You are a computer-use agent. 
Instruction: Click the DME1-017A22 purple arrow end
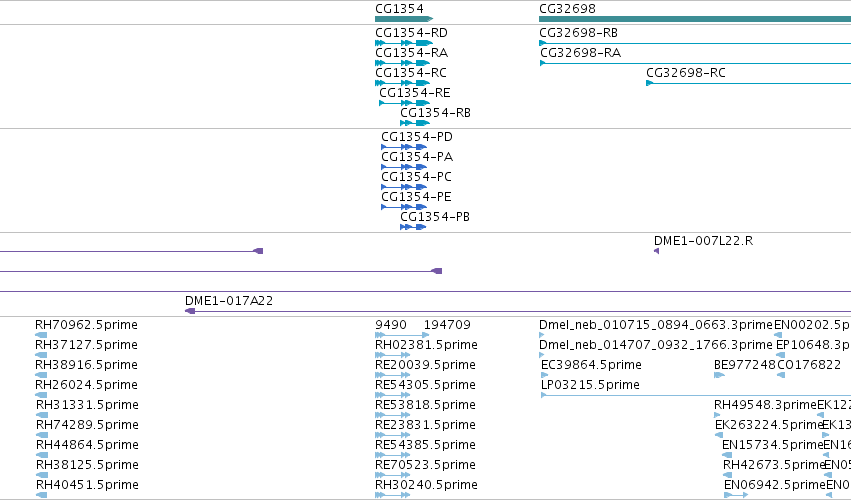coord(190,311)
